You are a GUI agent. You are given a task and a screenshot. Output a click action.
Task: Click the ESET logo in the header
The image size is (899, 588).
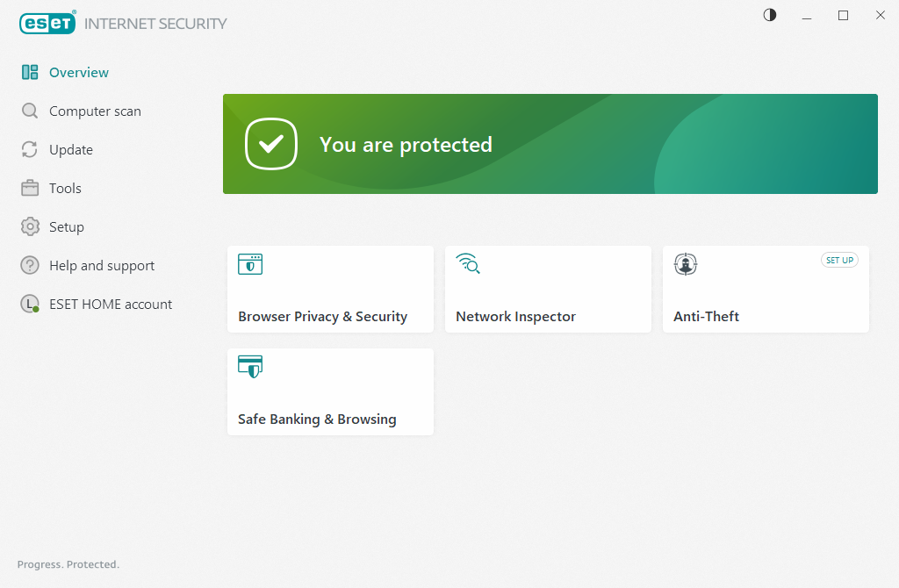[47, 23]
